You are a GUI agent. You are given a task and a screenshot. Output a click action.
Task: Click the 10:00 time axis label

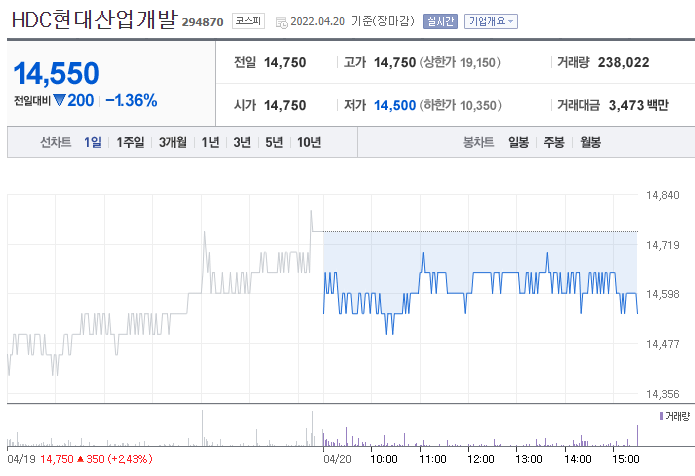[x=384, y=459]
